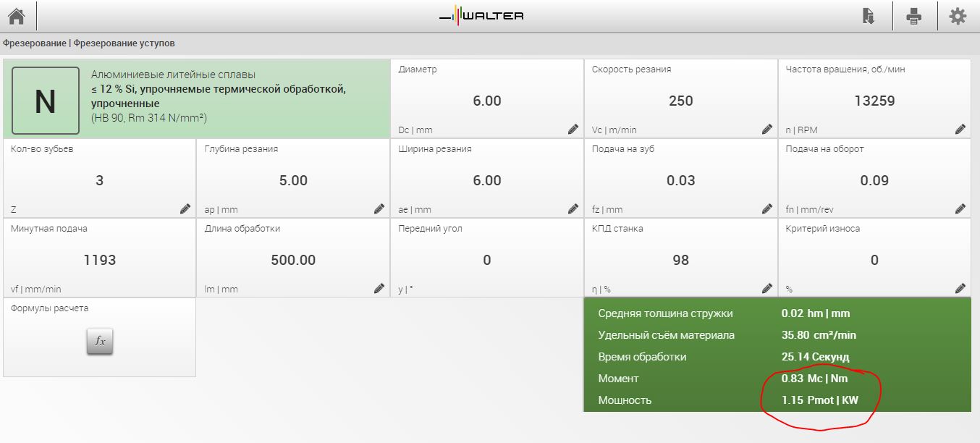Viewport: 980px width, 443px height.
Task: Click the 35.80 cm³/min result value
Action: (819, 335)
